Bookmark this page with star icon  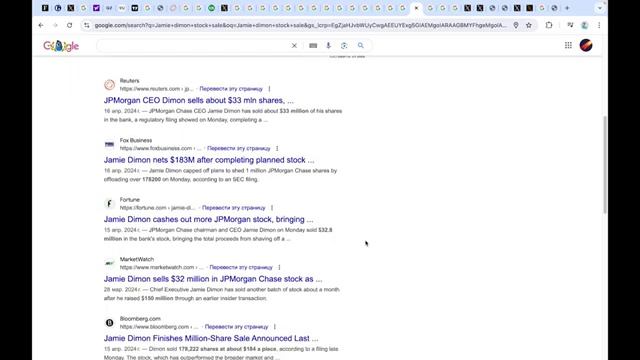click(529, 25)
